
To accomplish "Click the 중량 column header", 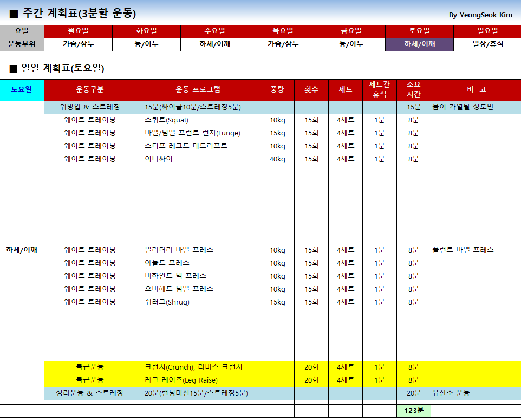I will (277, 90).
